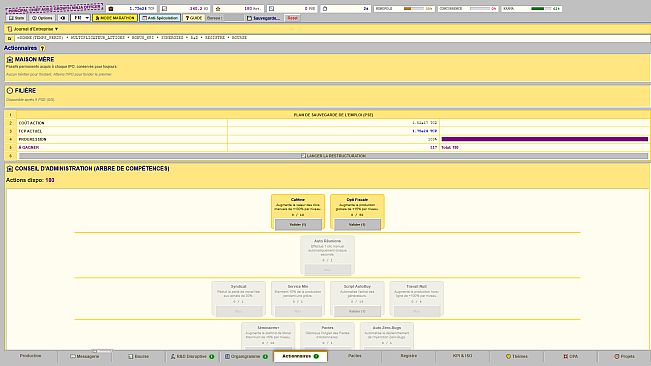Switch to the Production tab
Screen dimensions: 651x366
pos(30,356)
